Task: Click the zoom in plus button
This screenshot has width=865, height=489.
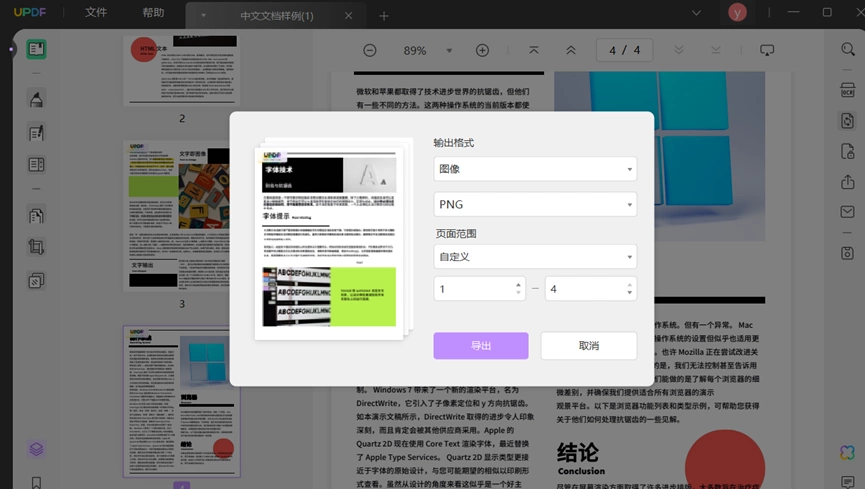Action: click(x=482, y=50)
